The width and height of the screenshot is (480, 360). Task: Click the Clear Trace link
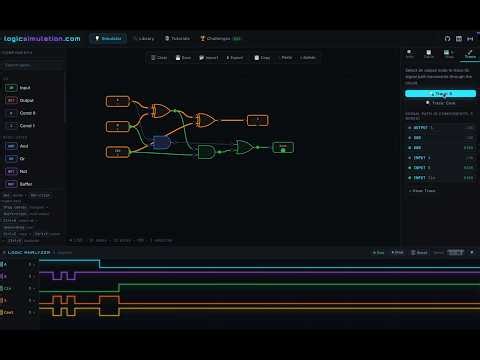pos(422,191)
